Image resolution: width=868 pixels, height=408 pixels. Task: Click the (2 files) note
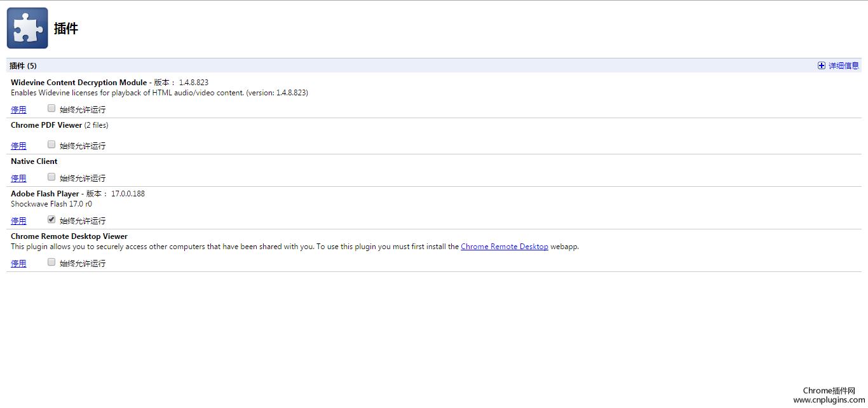tap(97, 125)
